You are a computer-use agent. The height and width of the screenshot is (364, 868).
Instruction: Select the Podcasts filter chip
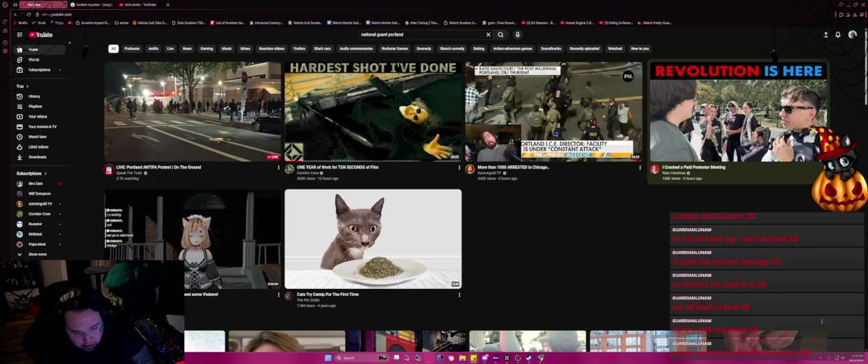pos(132,49)
